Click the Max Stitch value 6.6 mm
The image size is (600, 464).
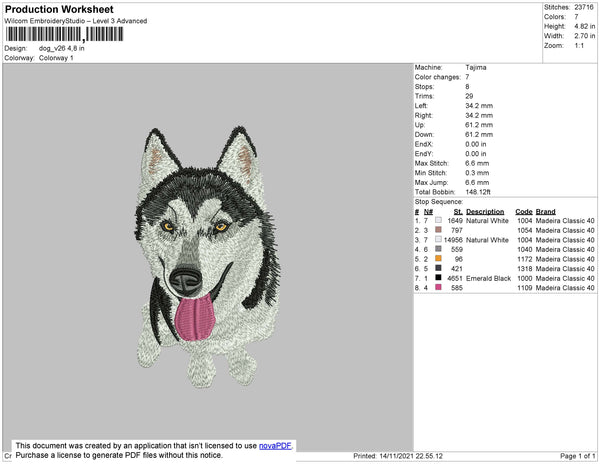point(477,163)
